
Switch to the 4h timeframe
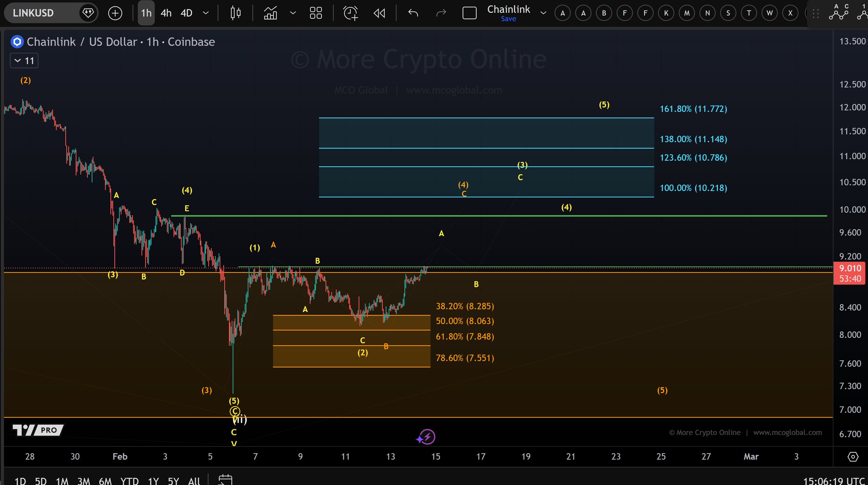[166, 13]
